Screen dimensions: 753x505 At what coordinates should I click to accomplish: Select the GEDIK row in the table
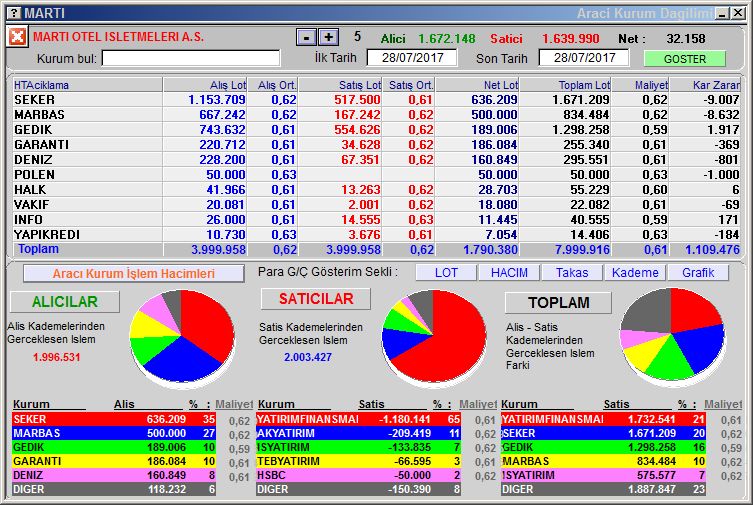pos(376,130)
